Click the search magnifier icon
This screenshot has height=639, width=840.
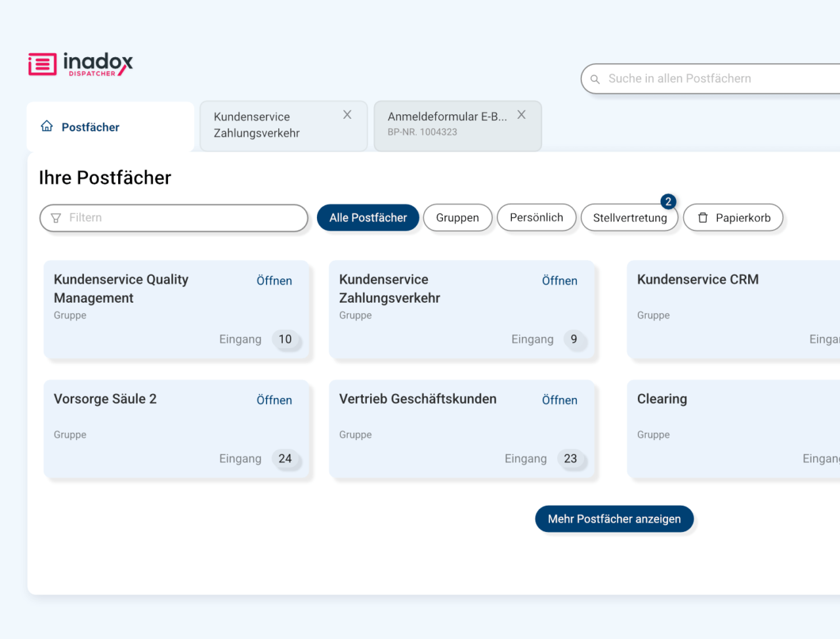(595, 79)
